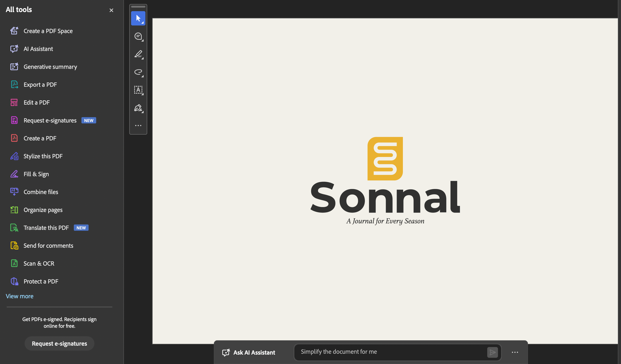
Task: Open the Add comment tool
Action: (x=138, y=36)
